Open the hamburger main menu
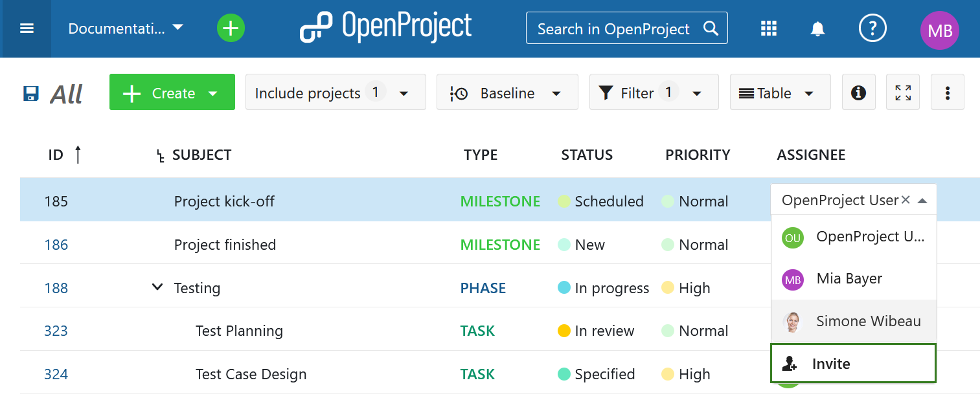This screenshot has height=398, width=980. click(x=27, y=29)
